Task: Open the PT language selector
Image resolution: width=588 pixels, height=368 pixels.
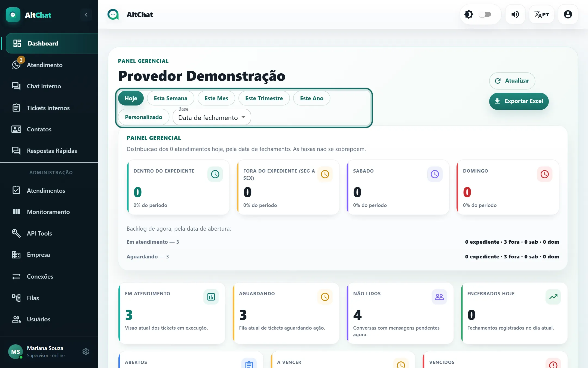Action: pyautogui.click(x=542, y=14)
